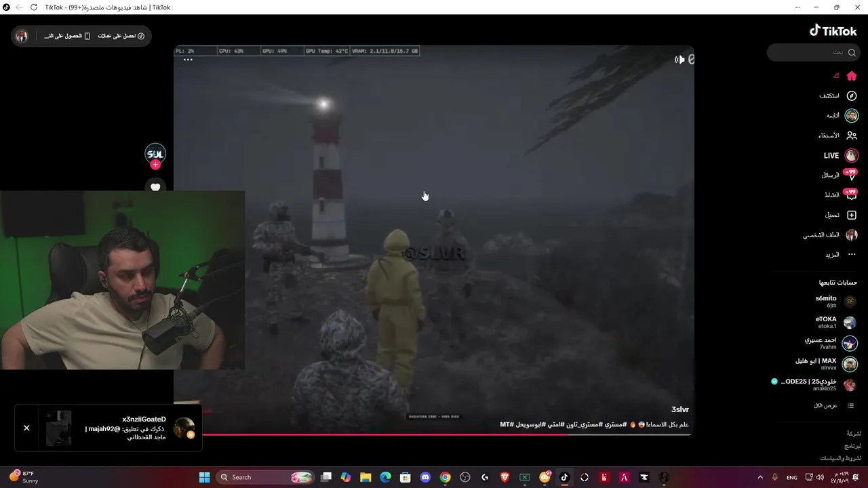This screenshot has height=488, width=868.
Task: Open window three-dots menu in title bar
Action: point(797,7)
